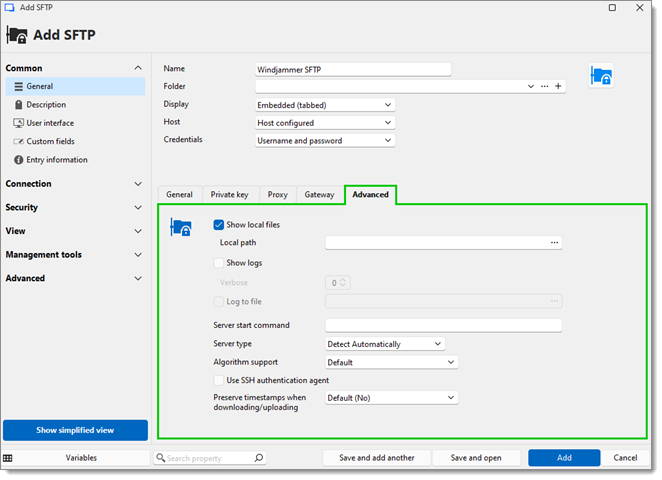Click the Save and open button
Viewport: 662px width, 480px height.
(476, 458)
